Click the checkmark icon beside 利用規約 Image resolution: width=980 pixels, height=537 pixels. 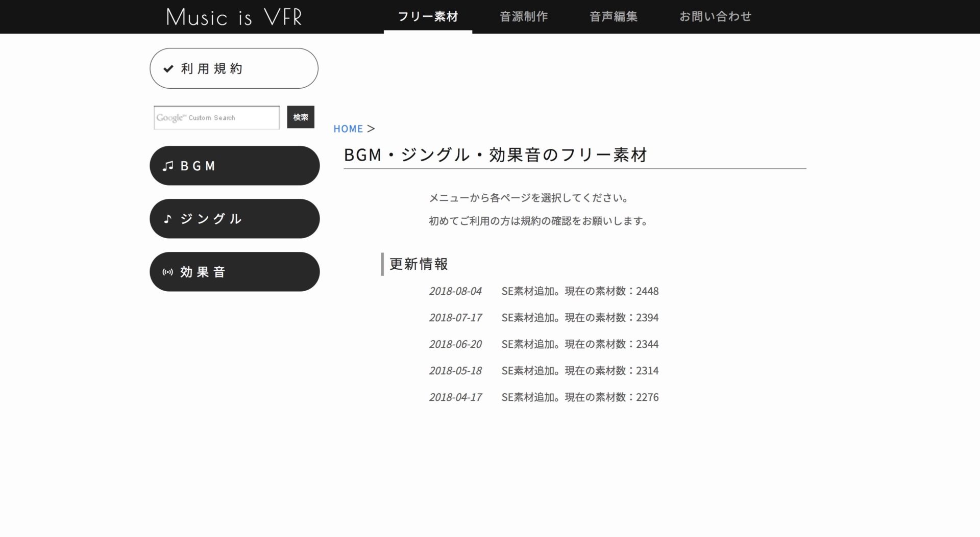pyautogui.click(x=168, y=69)
